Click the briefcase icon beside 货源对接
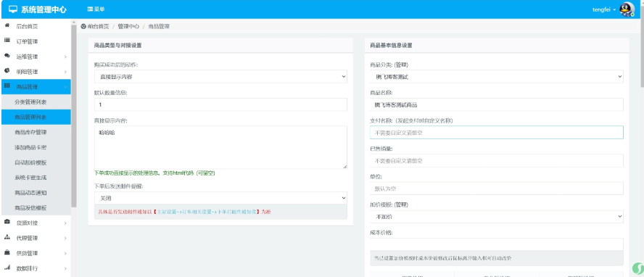Screen dimensions: 644x277 (x=7, y=222)
